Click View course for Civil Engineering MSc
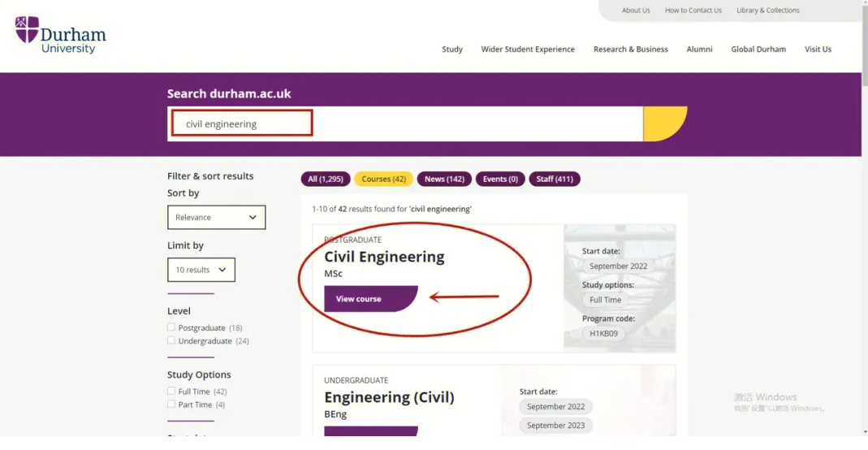Screen dimensions: 868x450 point(360,299)
